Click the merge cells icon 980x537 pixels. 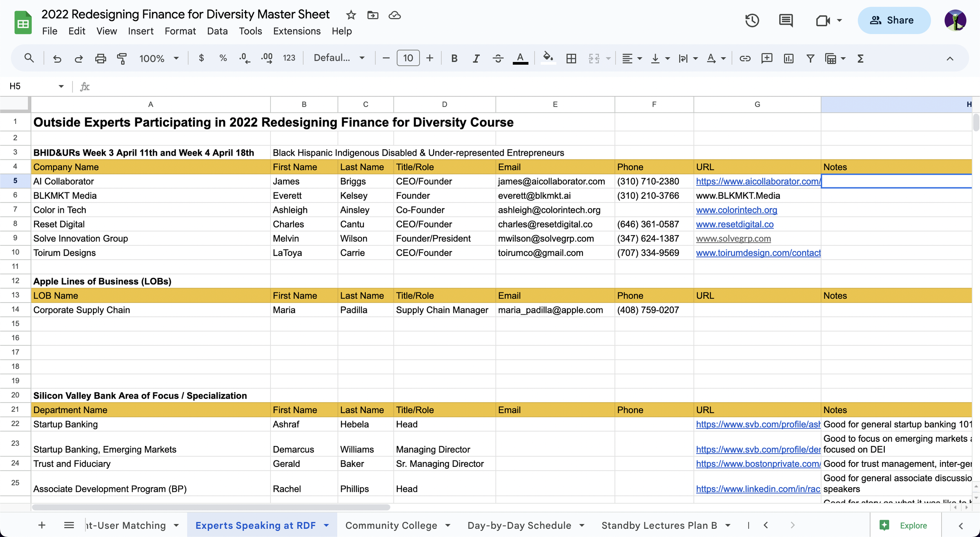[594, 58]
